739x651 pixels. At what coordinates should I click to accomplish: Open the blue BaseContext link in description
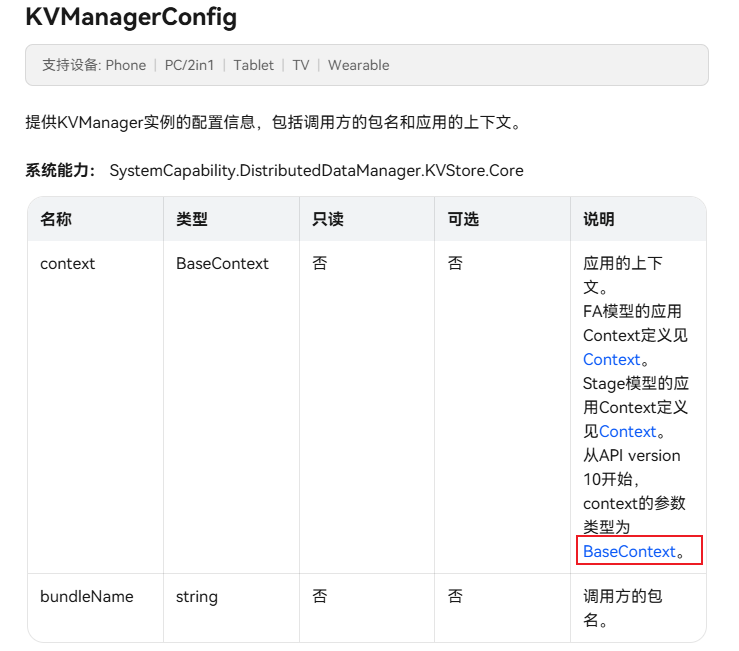tap(629, 551)
